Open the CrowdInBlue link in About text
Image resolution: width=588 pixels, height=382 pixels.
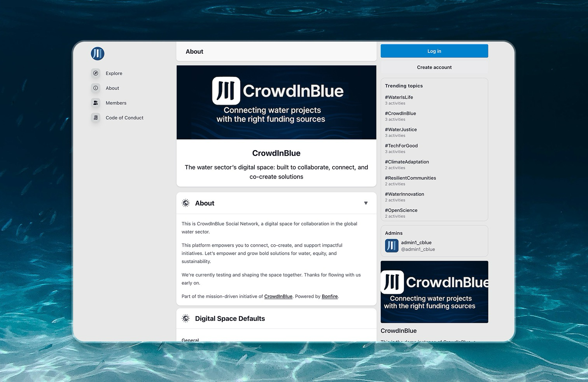[278, 296]
